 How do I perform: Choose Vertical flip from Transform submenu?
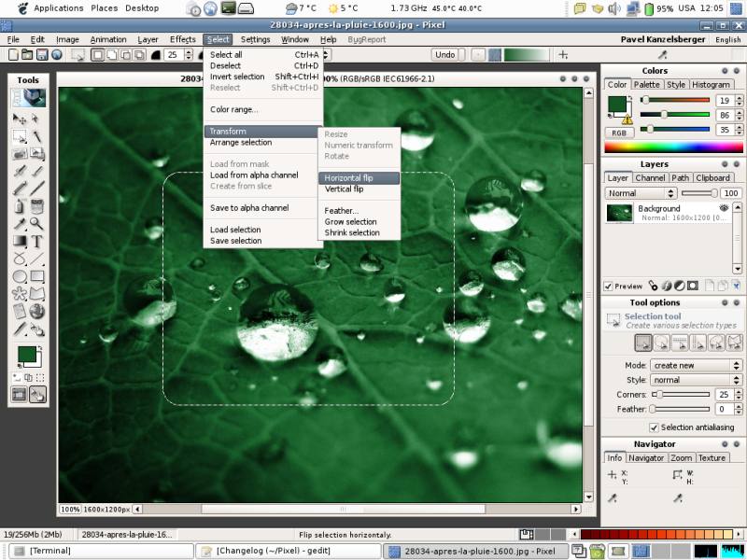(x=344, y=189)
